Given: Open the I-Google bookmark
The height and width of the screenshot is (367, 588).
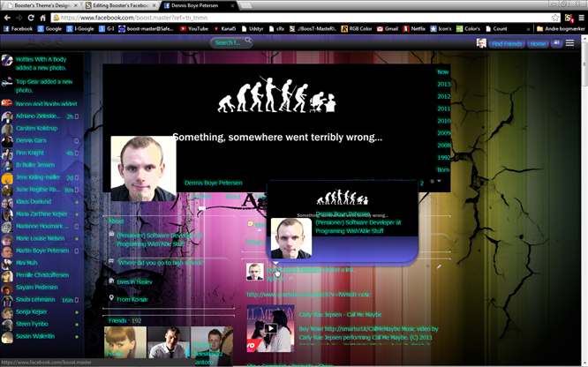Looking at the screenshot, I should pos(80,28).
